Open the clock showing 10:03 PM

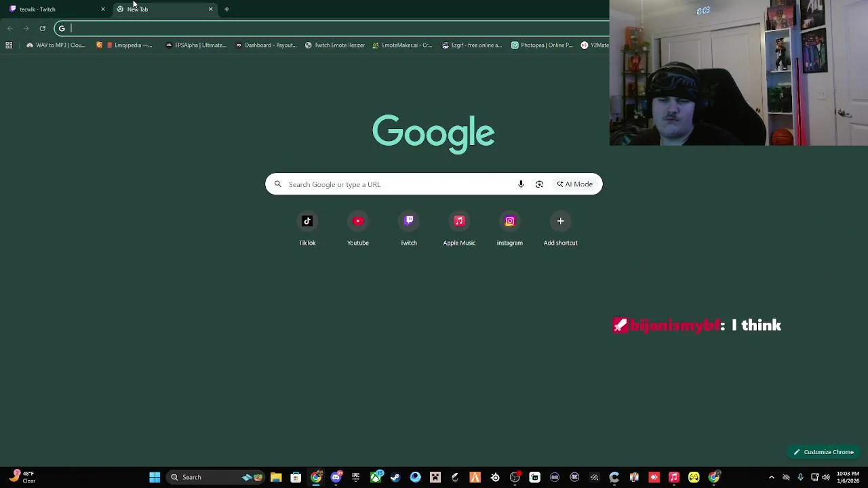pyautogui.click(x=848, y=477)
